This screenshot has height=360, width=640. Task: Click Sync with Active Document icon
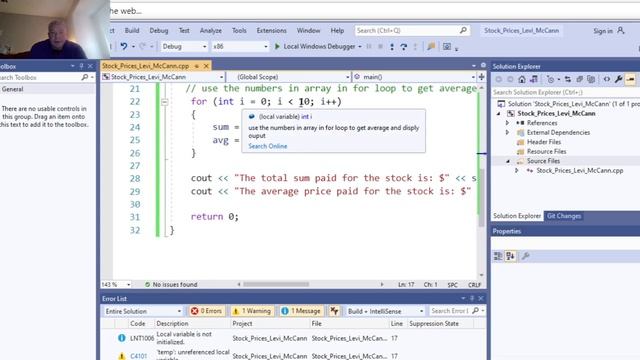568,79
